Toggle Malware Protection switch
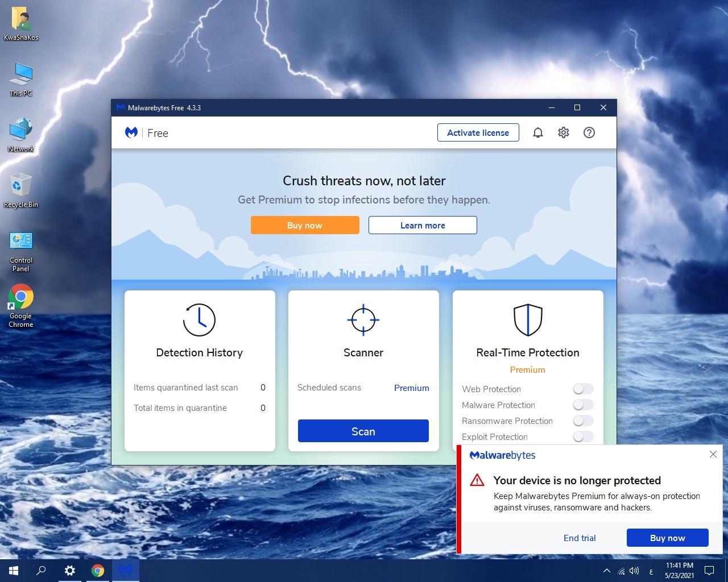The height and width of the screenshot is (582, 728). [583, 405]
